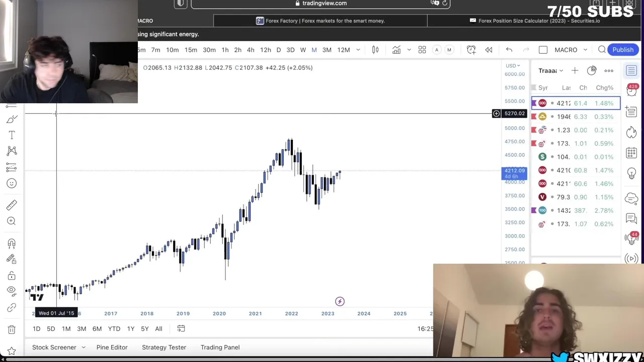The width and height of the screenshot is (644, 362).
Task: Open the candlestick chart type selector
Action: 375,50
